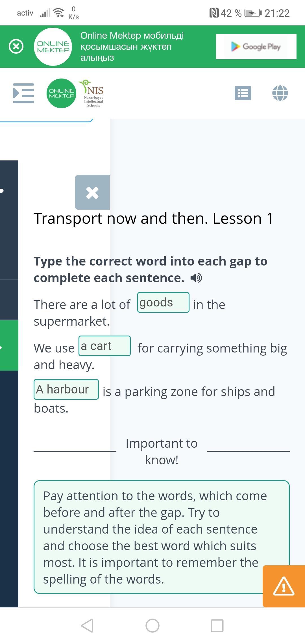Open the Google Play download link
This screenshot has width=305, height=644.
click(x=256, y=47)
